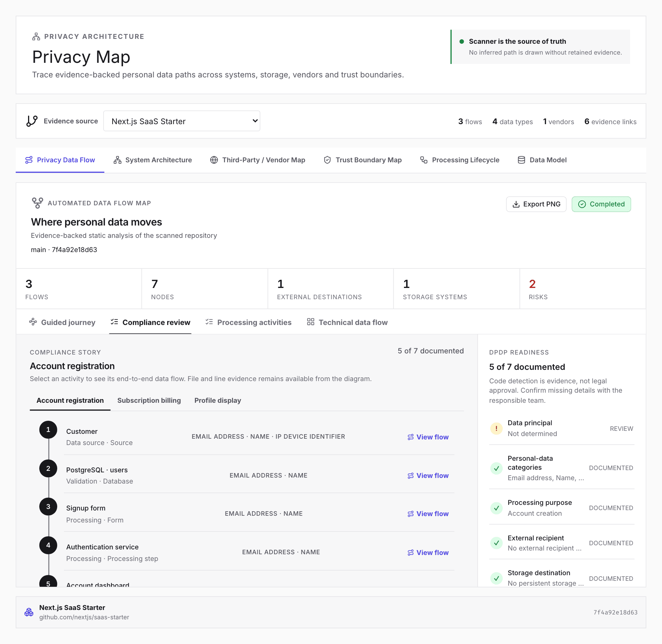The height and width of the screenshot is (644, 662).
Task: Switch to the Subscription billing activity
Action: tap(149, 401)
